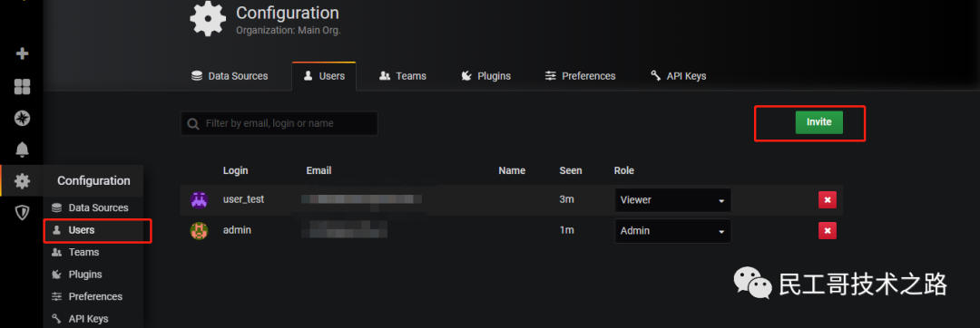Viewport: 980px width, 328px height.
Task: Open the Explore compass icon in sidebar
Action: pos(23,119)
